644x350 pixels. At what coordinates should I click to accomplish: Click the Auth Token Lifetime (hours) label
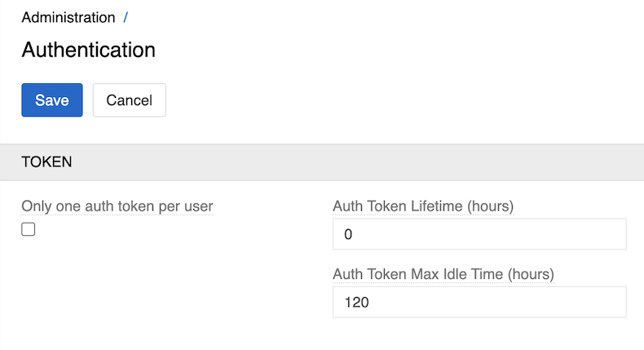click(422, 206)
